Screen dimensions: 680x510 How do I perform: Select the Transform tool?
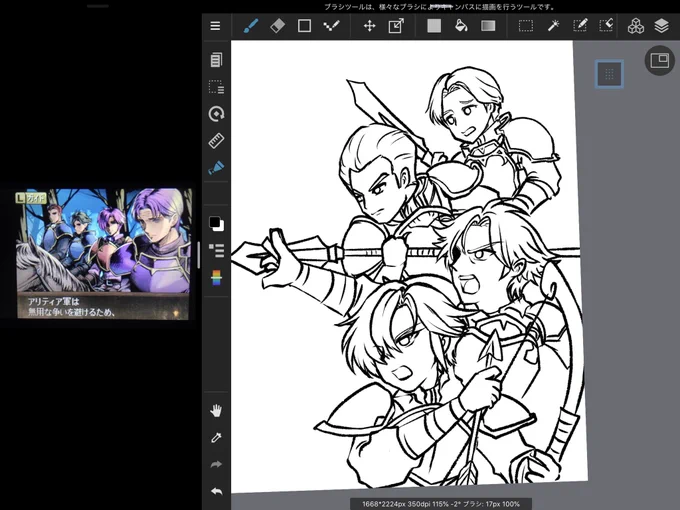tap(396, 26)
